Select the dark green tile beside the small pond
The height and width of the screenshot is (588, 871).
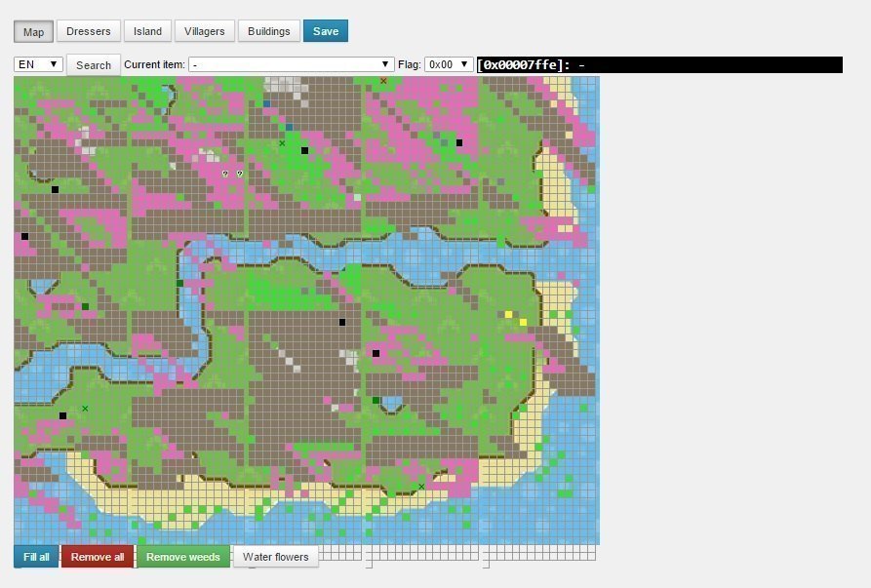tap(376, 401)
